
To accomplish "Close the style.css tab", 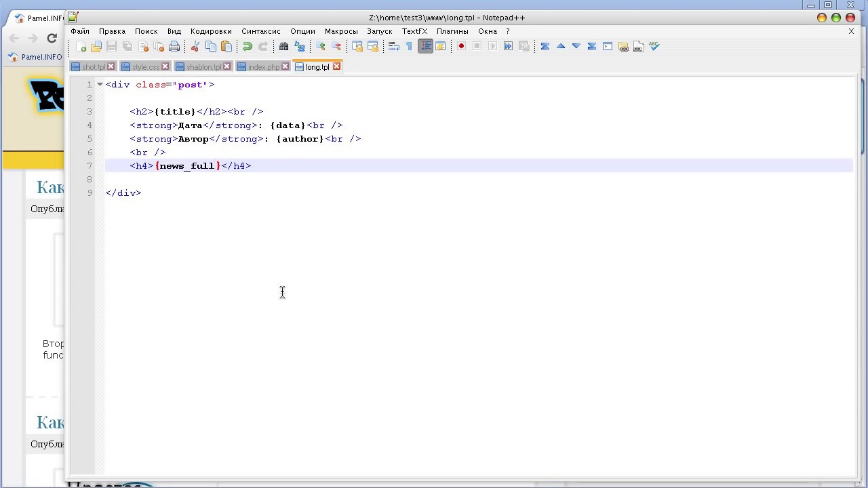I will coord(165,66).
